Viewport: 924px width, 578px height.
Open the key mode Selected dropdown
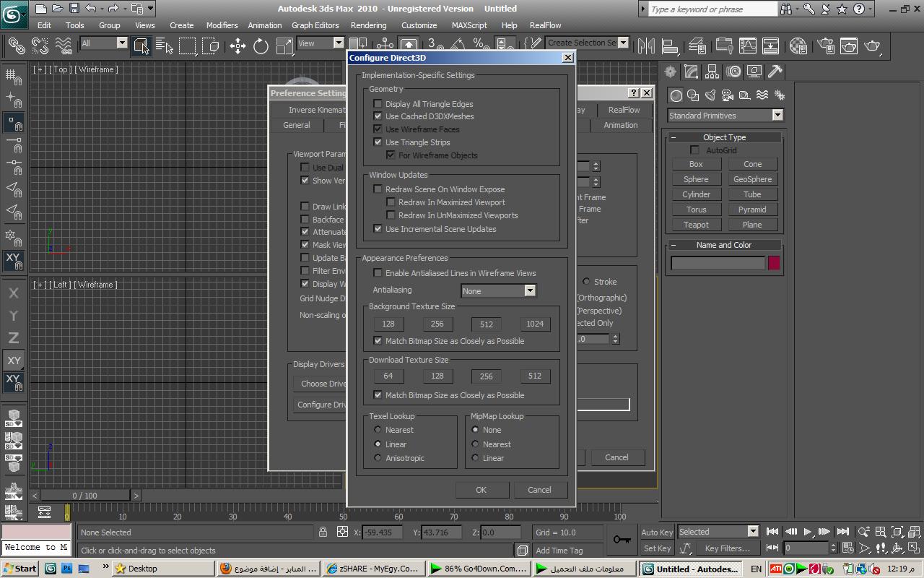click(x=753, y=531)
